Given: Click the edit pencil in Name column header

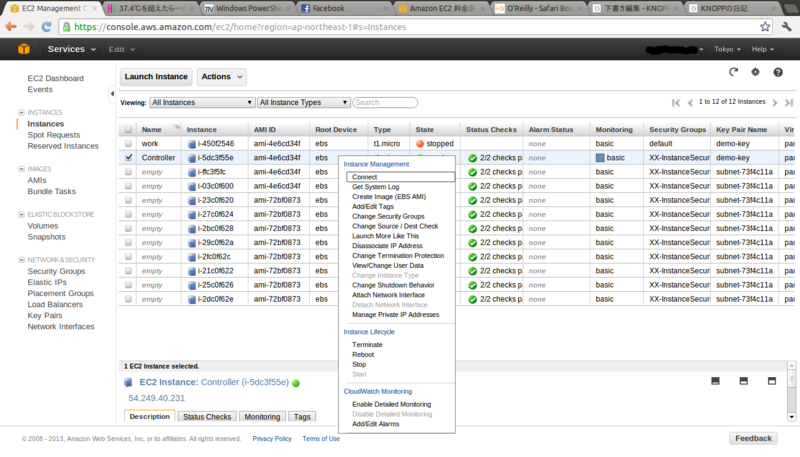Looking at the screenshot, I should pos(177,127).
